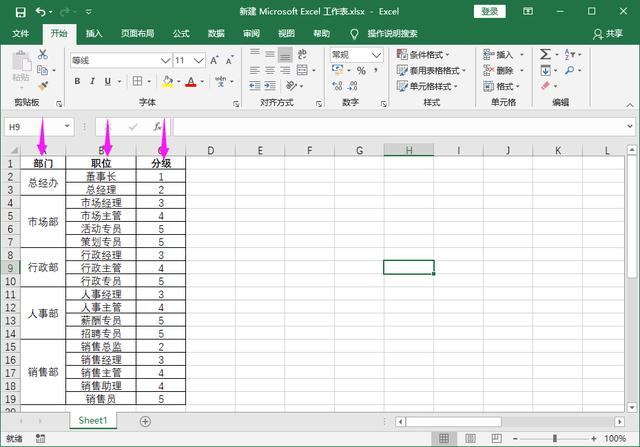Switch to the 公式 Formulas tab

click(181, 33)
